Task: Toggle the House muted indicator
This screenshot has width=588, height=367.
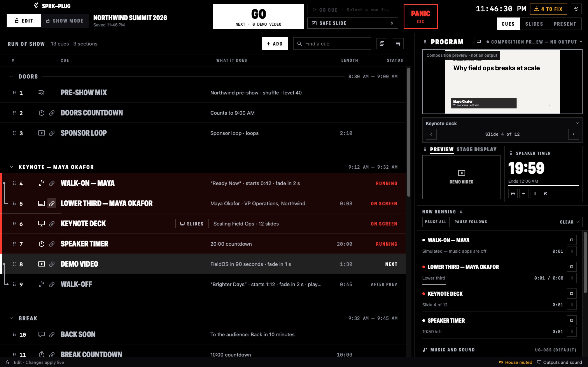Action: click(x=515, y=362)
